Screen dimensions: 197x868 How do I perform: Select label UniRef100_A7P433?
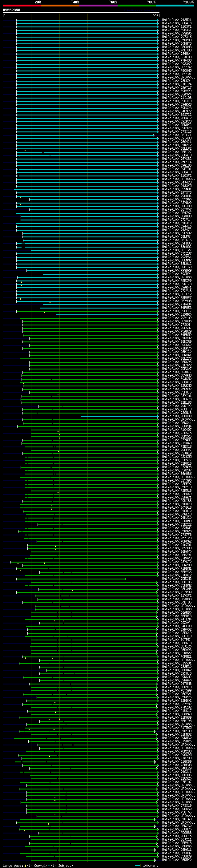pyautogui.click(x=176, y=60)
